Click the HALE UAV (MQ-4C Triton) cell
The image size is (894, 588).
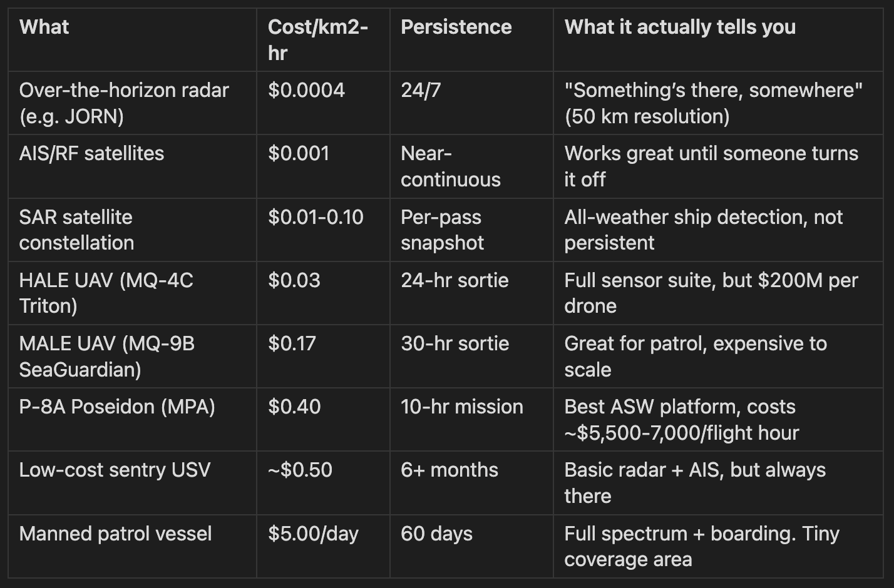tap(106, 293)
